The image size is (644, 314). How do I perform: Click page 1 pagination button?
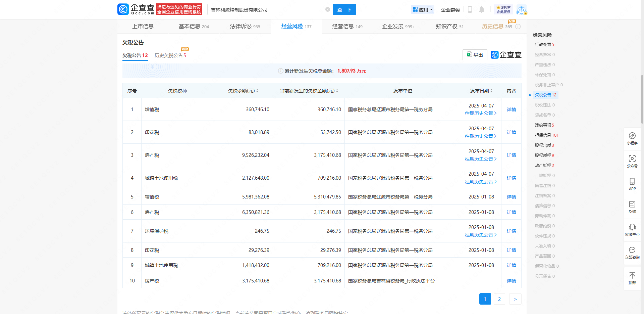[485, 299]
